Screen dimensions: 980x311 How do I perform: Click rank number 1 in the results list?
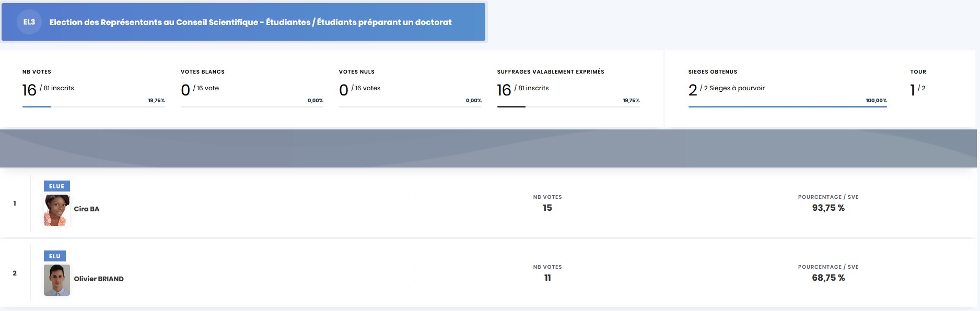[15, 204]
